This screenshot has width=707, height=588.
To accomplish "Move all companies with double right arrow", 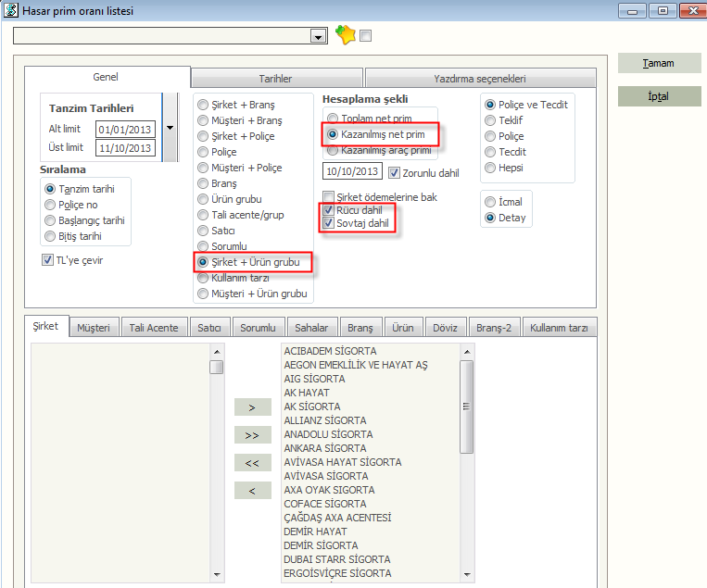I will click(253, 435).
